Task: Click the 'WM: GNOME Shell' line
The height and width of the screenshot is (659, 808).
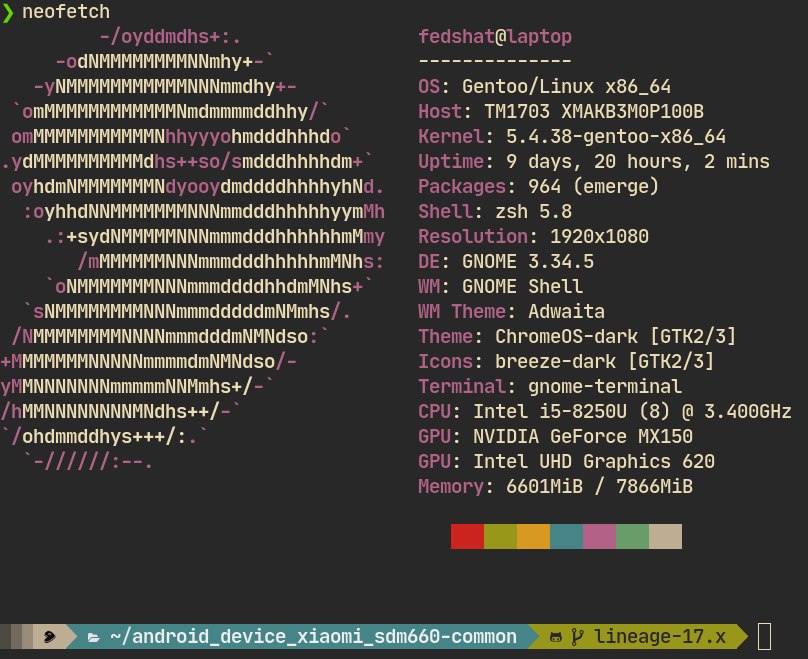Action: tap(500, 286)
